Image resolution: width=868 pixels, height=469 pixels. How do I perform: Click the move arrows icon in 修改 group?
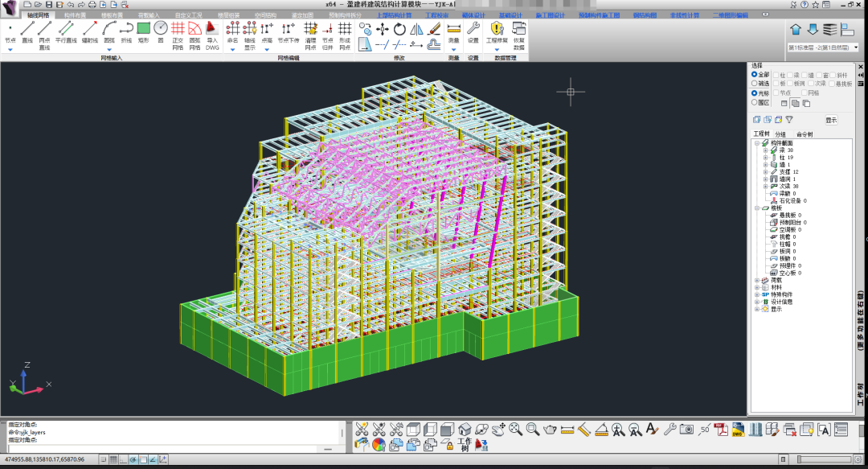pyautogui.click(x=382, y=30)
